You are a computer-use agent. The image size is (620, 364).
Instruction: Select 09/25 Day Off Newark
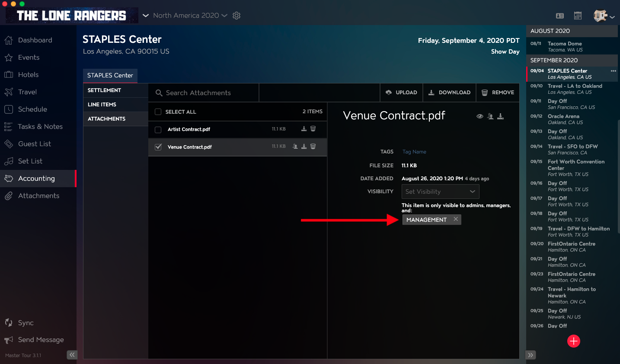coord(572,314)
